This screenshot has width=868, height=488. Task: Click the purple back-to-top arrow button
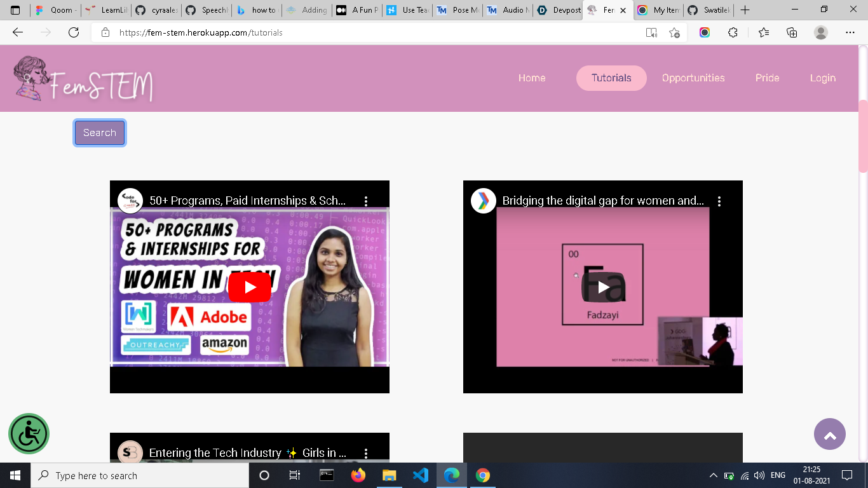pyautogui.click(x=829, y=434)
